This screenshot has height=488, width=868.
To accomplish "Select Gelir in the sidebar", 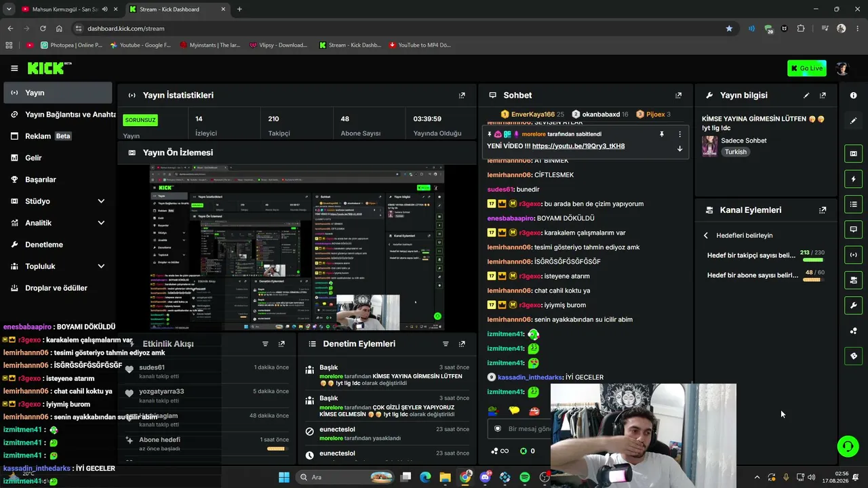I will [56, 158].
